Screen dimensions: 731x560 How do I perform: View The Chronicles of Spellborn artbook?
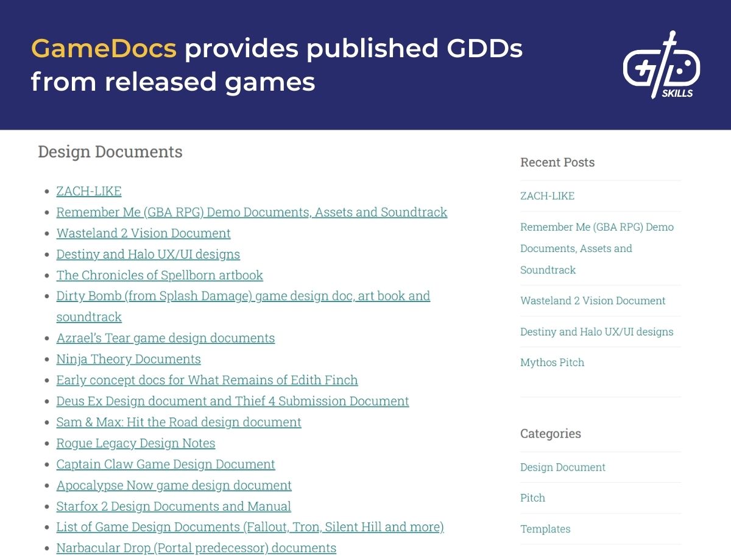(x=159, y=275)
